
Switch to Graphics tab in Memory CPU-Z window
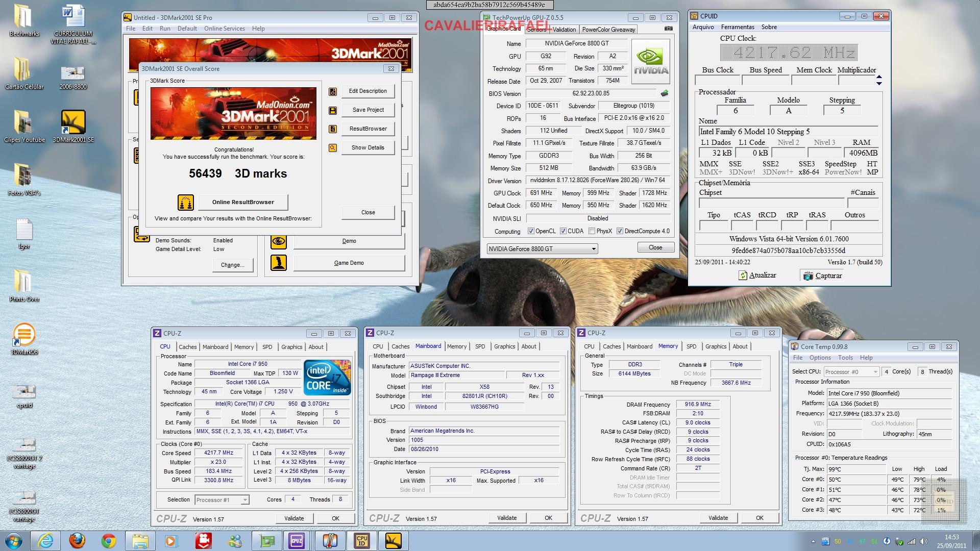[716, 346]
